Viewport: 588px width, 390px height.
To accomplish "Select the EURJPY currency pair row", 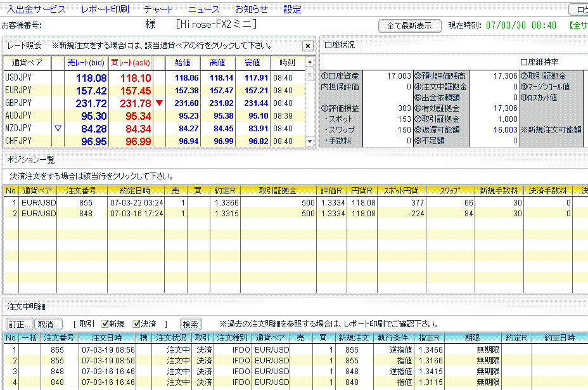I will point(154,91).
